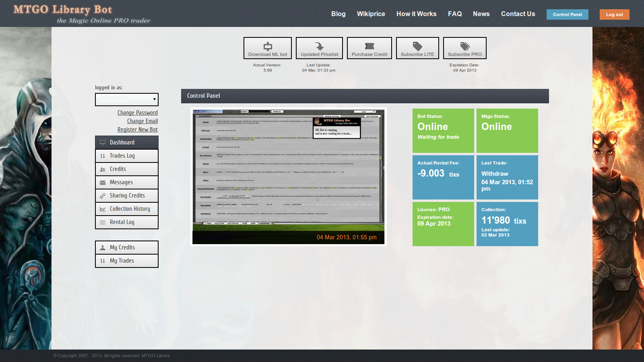Click the Subscribe PRO tags icon
The height and width of the screenshot is (362, 644).
click(465, 46)
